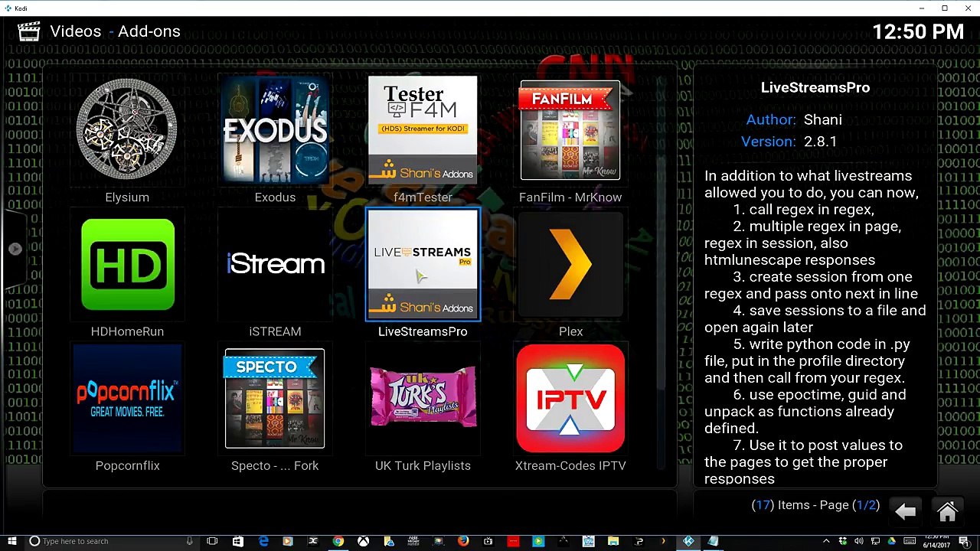Click the Cortana microphone icon

pyautogui.click(x=189, y=541)
